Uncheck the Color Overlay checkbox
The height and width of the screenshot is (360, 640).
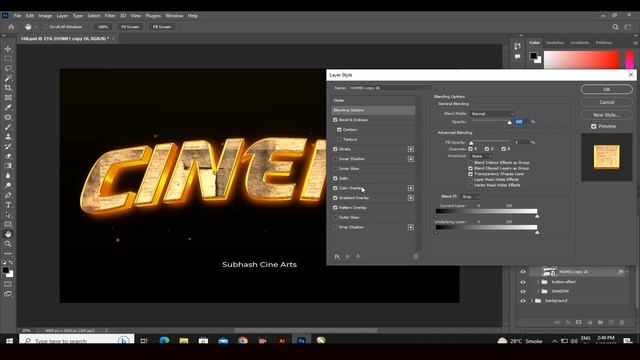(x=335, y=188)
